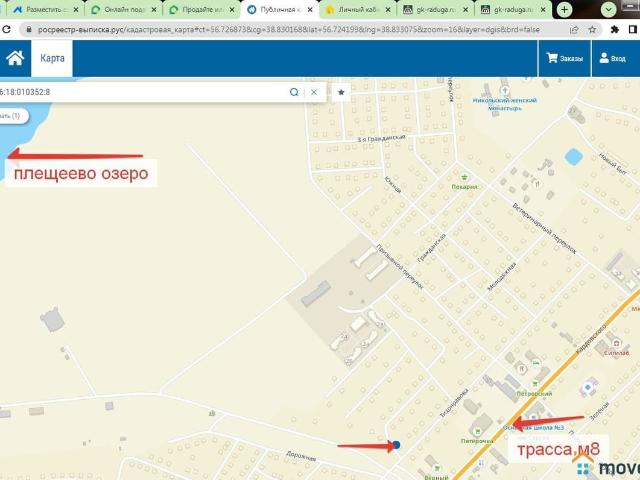Click the browser share page icon
This screenshot has height=480, width=640.
click(x=573, y=31)
